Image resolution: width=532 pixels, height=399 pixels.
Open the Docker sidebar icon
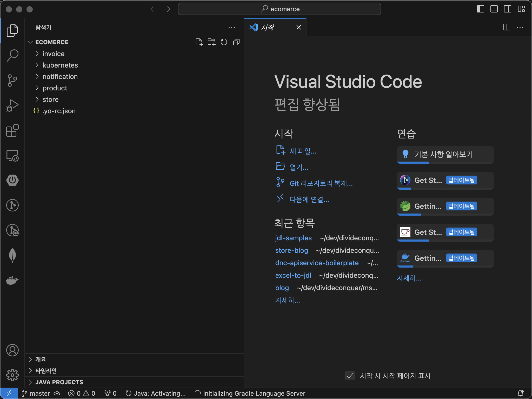(x=12, y=280)
